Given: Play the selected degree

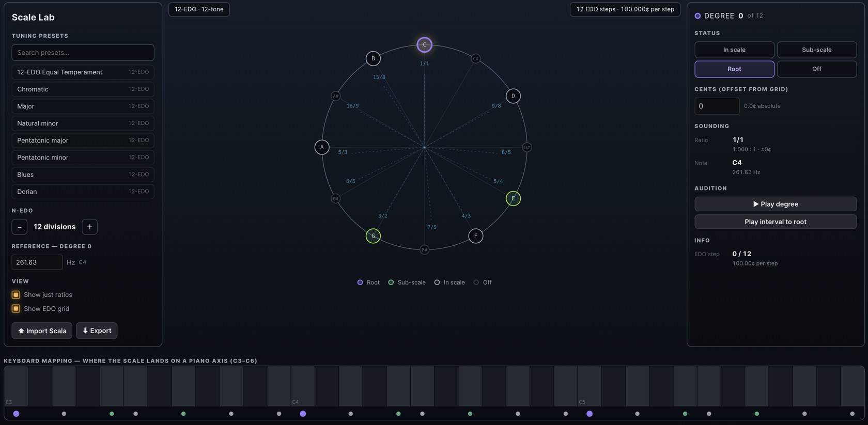Looking at the screenshot, I should [776, 204].
